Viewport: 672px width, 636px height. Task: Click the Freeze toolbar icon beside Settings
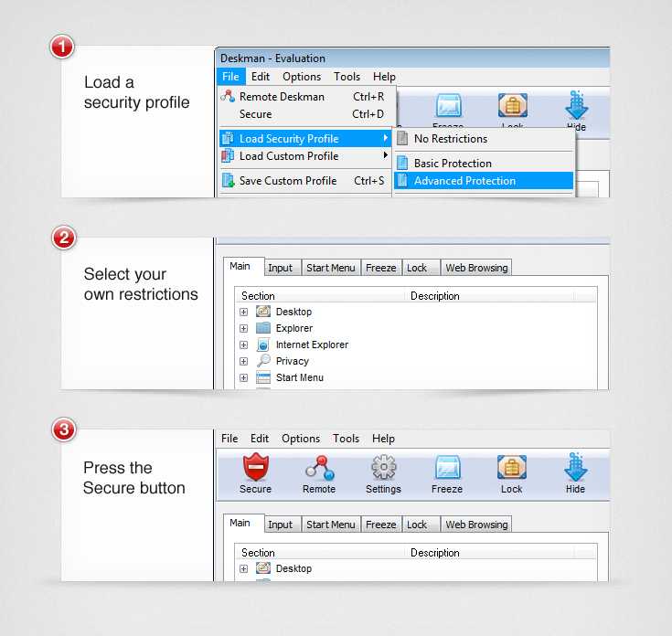(447, 467)
